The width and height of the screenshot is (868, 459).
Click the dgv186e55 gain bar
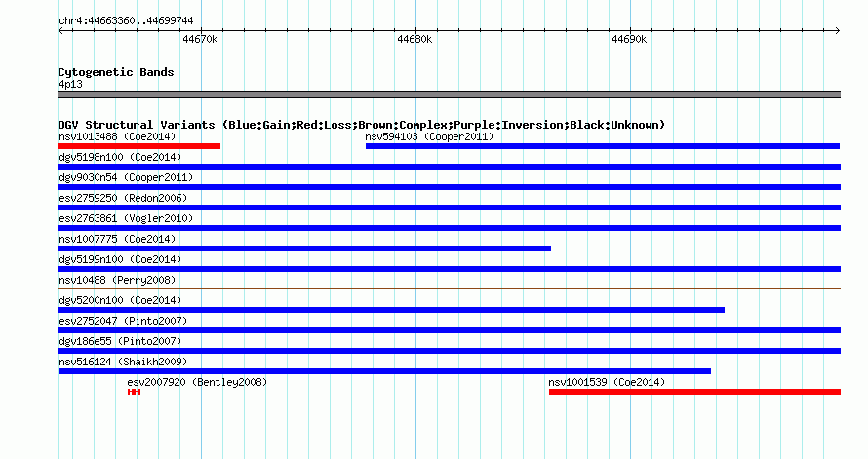pos(449,351)
